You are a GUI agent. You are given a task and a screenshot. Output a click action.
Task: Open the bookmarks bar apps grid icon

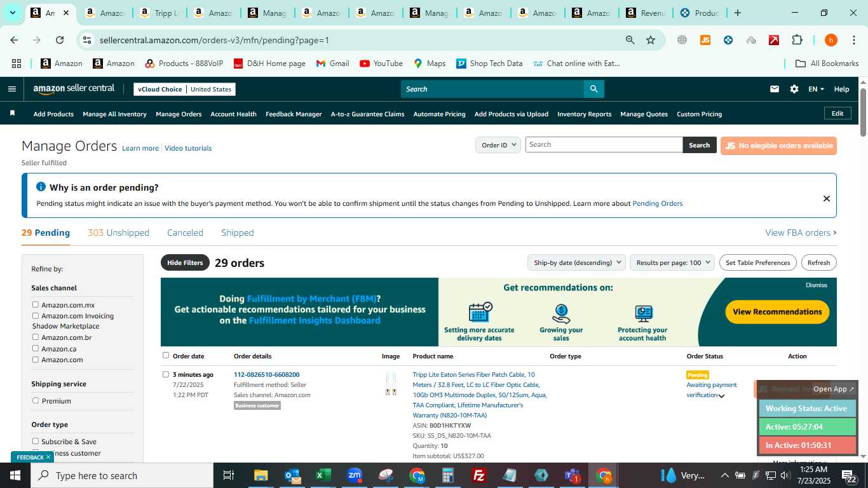coord(17,64)
